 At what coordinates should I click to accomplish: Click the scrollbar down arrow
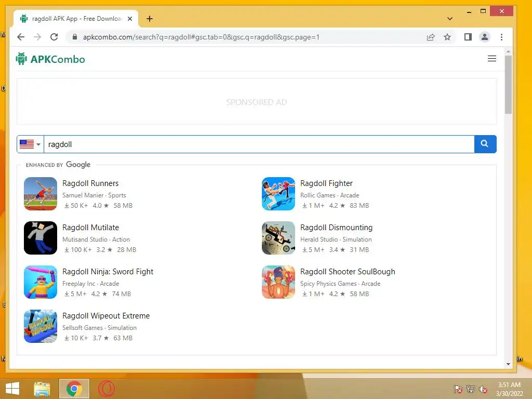coord(508,364)
